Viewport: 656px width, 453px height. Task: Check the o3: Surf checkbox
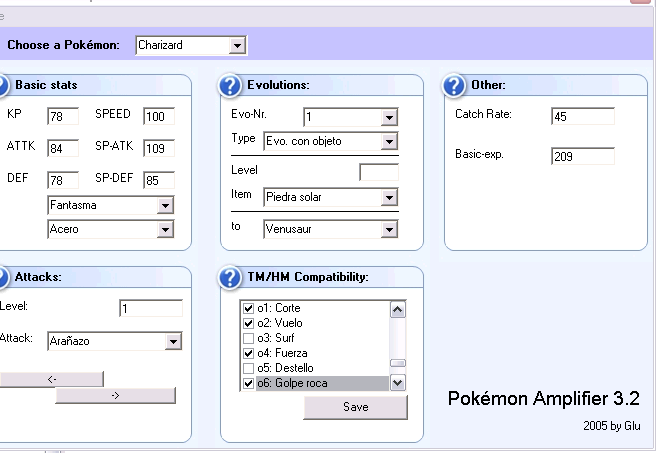pos(249,338)
